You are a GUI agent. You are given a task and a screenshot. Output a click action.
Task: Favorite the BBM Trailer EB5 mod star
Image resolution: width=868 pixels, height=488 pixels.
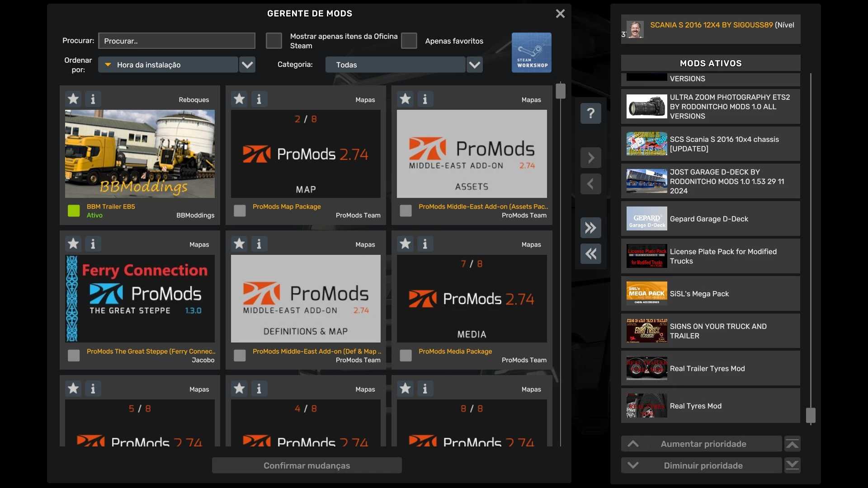click(x=73, y=99)
